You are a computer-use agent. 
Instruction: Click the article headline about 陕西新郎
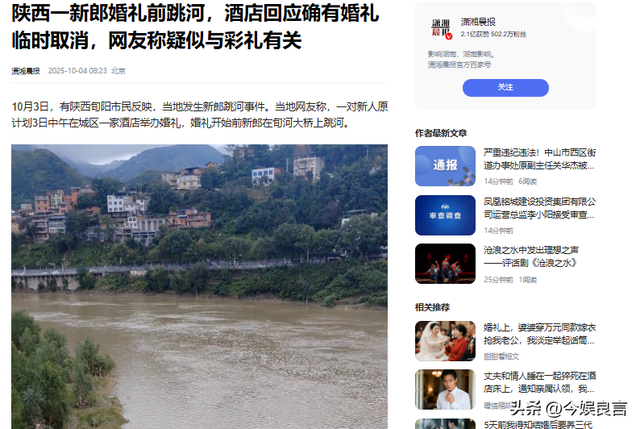pos(196,27)
